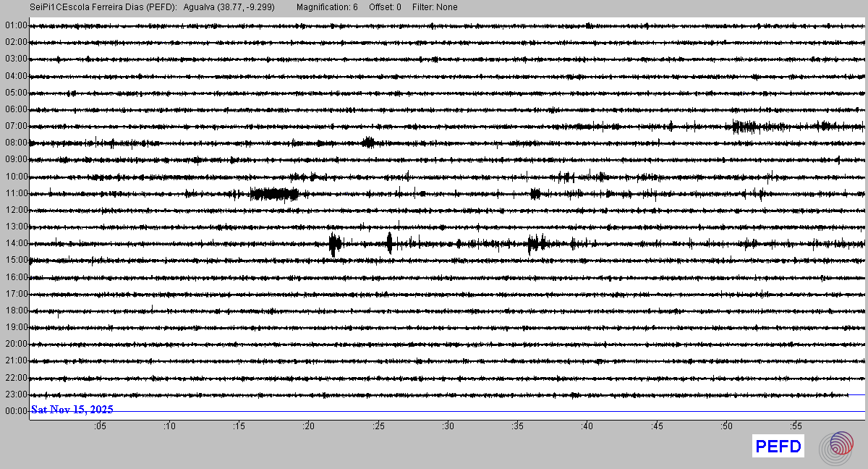Click the :30 minute axis tick label

448,426
